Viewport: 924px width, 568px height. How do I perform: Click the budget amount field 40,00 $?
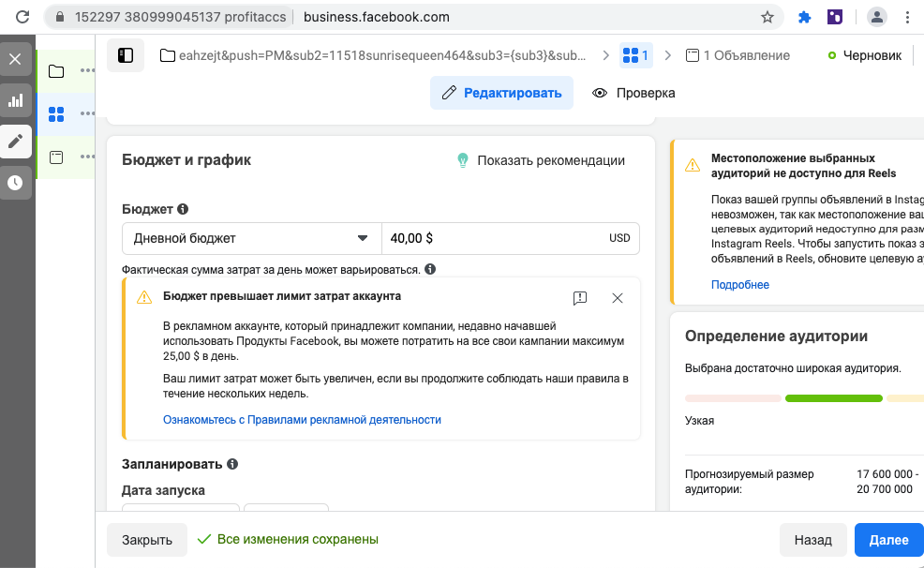pos(511,238)
